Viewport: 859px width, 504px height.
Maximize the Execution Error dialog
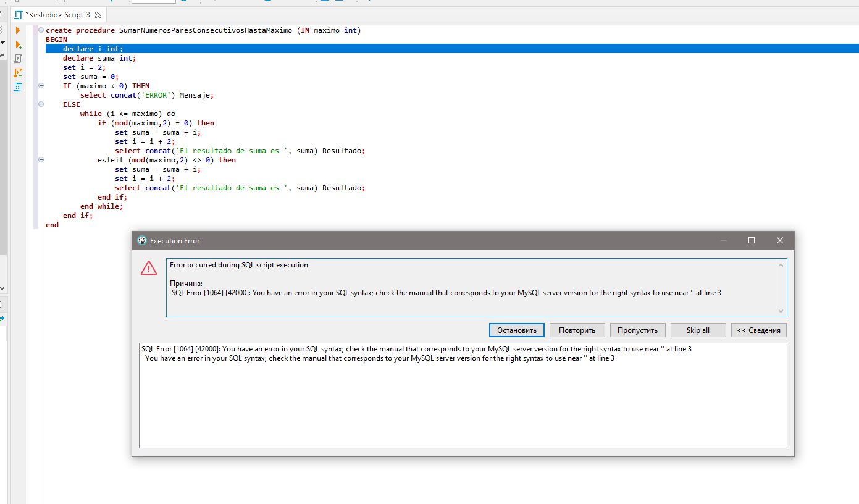tap(752, 241)
